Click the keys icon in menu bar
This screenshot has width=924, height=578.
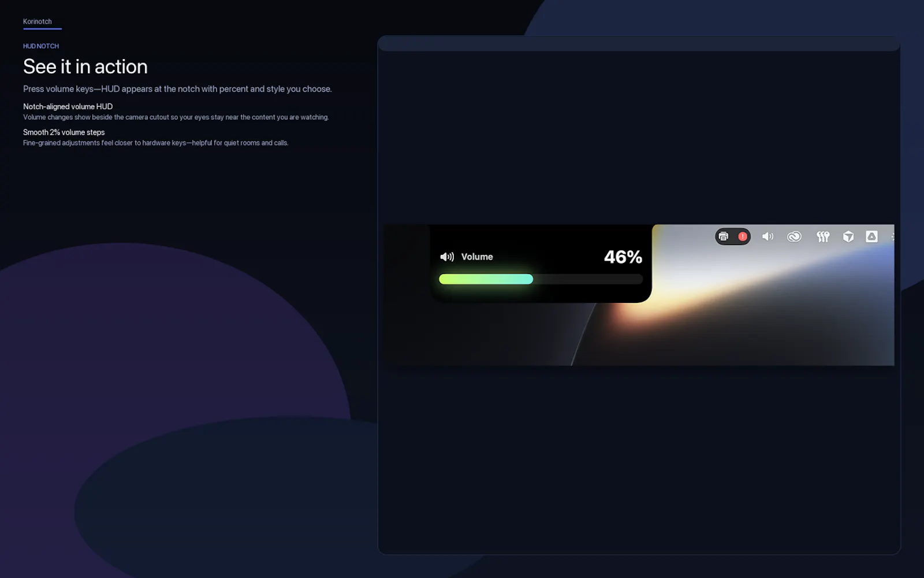[x=823, y=236]
